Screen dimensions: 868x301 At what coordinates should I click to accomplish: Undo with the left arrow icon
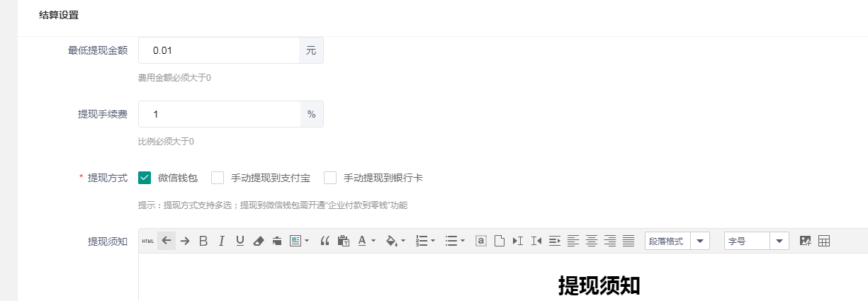(167, 241)
